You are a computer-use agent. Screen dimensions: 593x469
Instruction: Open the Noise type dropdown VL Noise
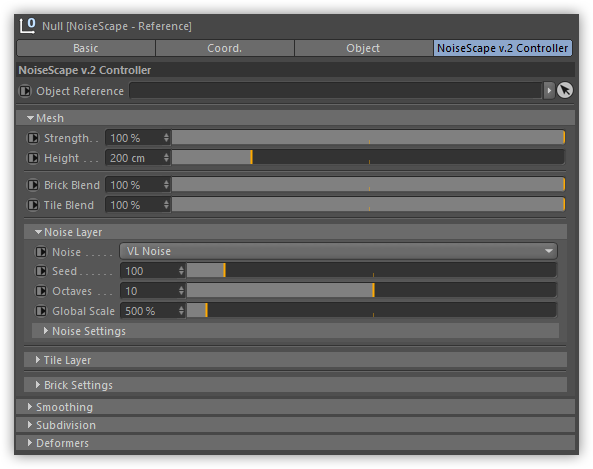[338, 251]
